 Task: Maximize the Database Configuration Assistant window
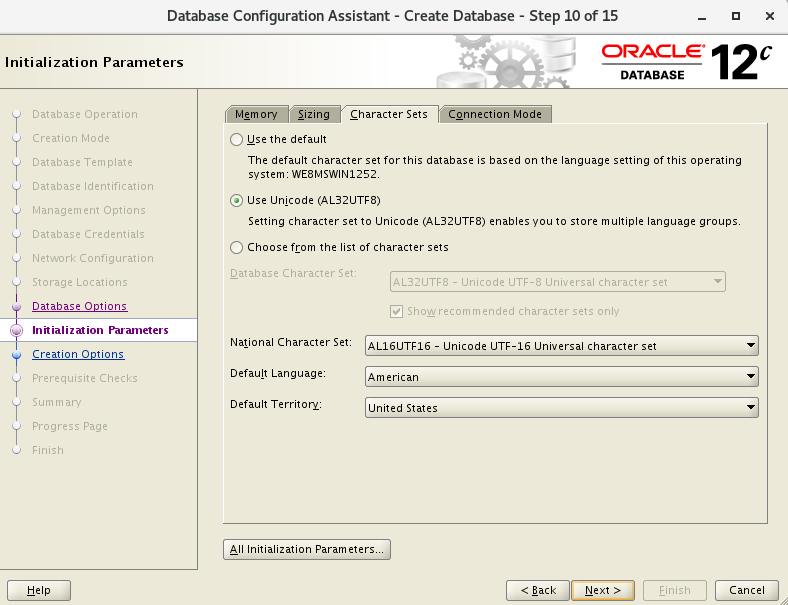(736, 16)
